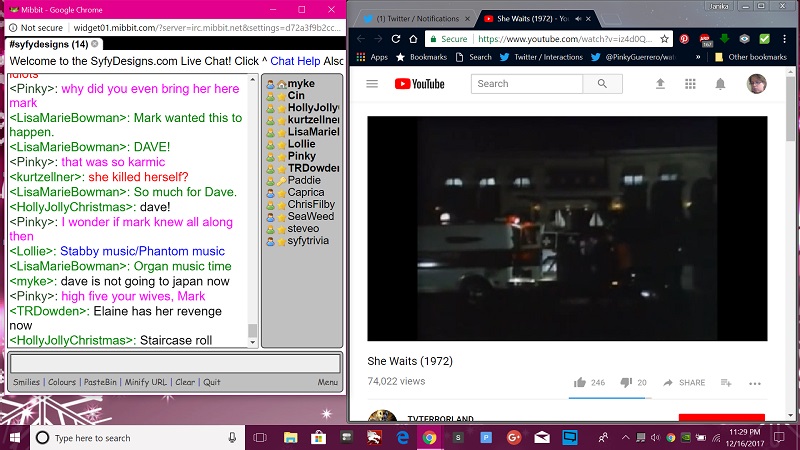800x450 pixels.
Task: Mute the She Waits tab audio
Action: [578, 18]
